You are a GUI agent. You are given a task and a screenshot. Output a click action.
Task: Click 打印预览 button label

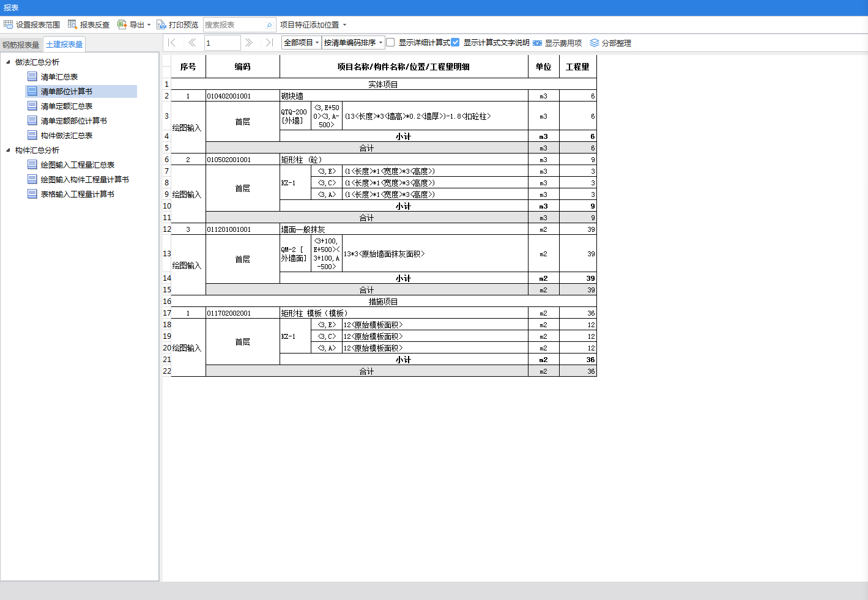pos(184,25)
